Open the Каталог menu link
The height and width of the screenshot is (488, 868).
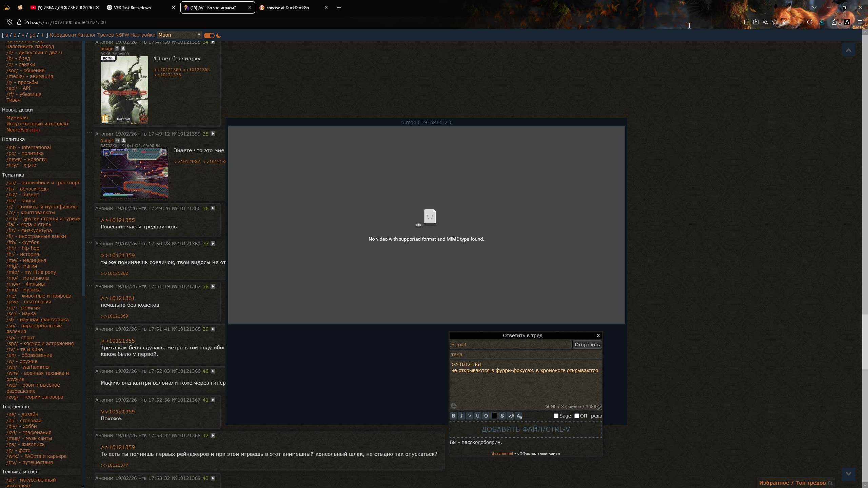click(x=86, y=35)
